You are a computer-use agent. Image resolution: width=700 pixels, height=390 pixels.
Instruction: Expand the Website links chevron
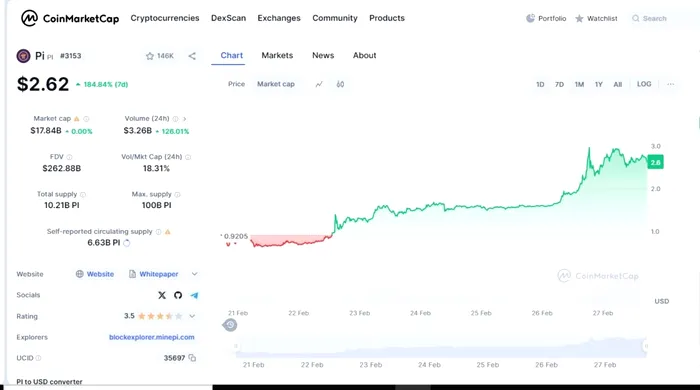pos(194,274)
